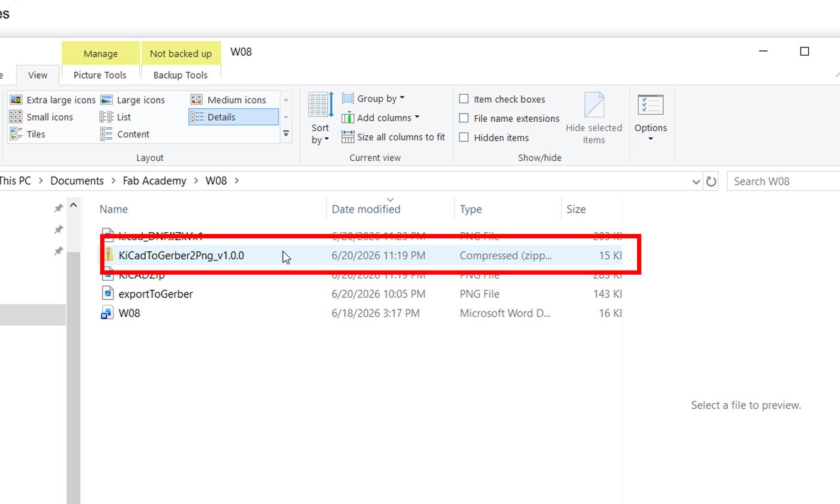Click W08 in address breadcrumb
Image resolution: width=840 pixels, height=504 pixels.
tap(216, 181)
